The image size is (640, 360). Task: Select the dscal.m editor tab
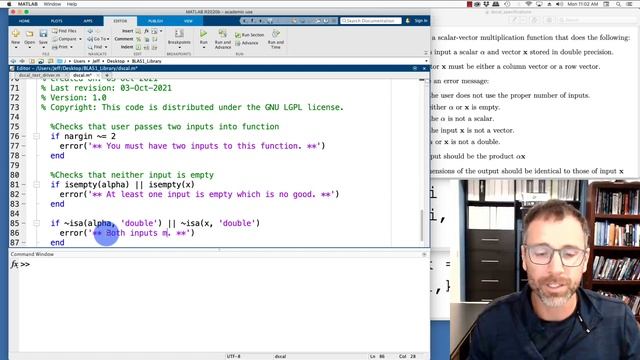click(x=82, y=75)
